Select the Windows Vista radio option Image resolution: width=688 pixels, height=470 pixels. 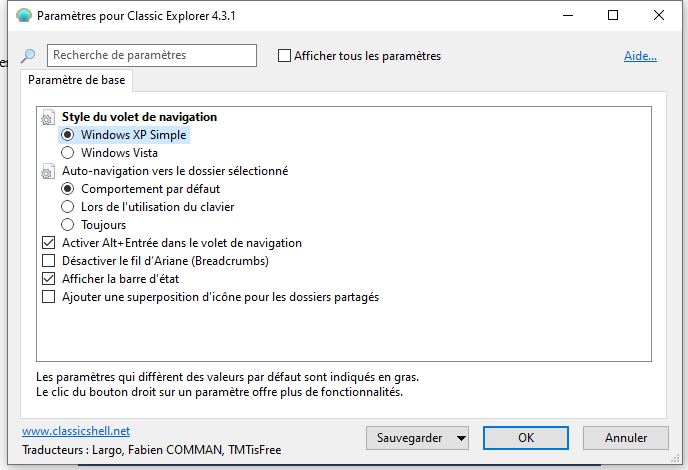click(67, 153)
